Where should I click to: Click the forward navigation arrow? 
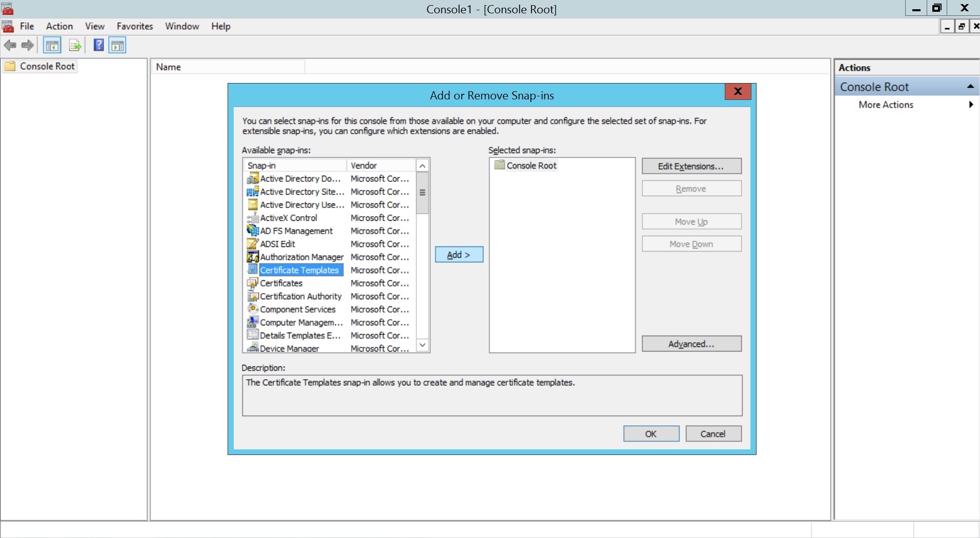[x=27, y=45]
